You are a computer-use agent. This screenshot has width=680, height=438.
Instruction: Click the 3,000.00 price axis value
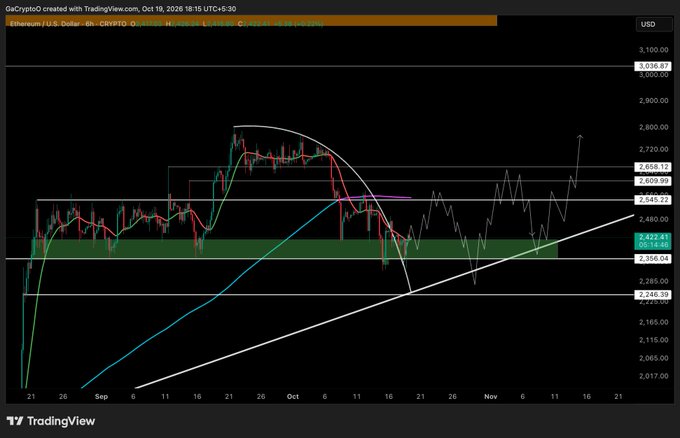click(x=654, y=75)
